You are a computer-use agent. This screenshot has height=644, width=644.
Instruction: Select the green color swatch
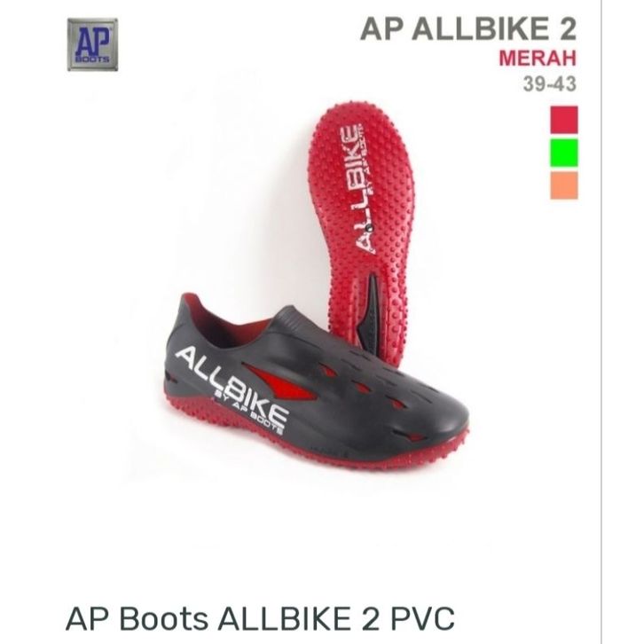point(564,153)
